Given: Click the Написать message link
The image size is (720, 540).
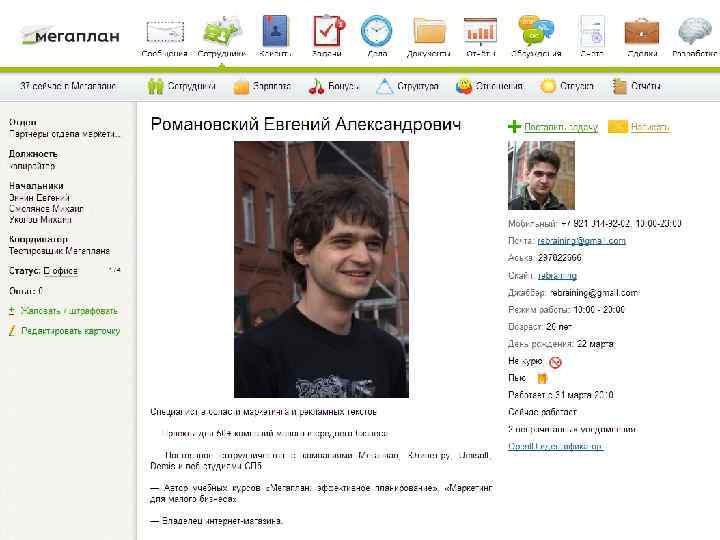Looking at the screenshot, I should 650,127.
